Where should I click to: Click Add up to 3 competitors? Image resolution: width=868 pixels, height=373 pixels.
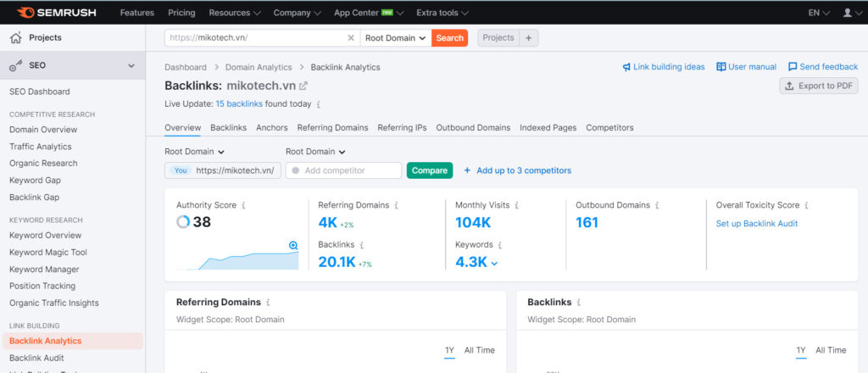518,170
